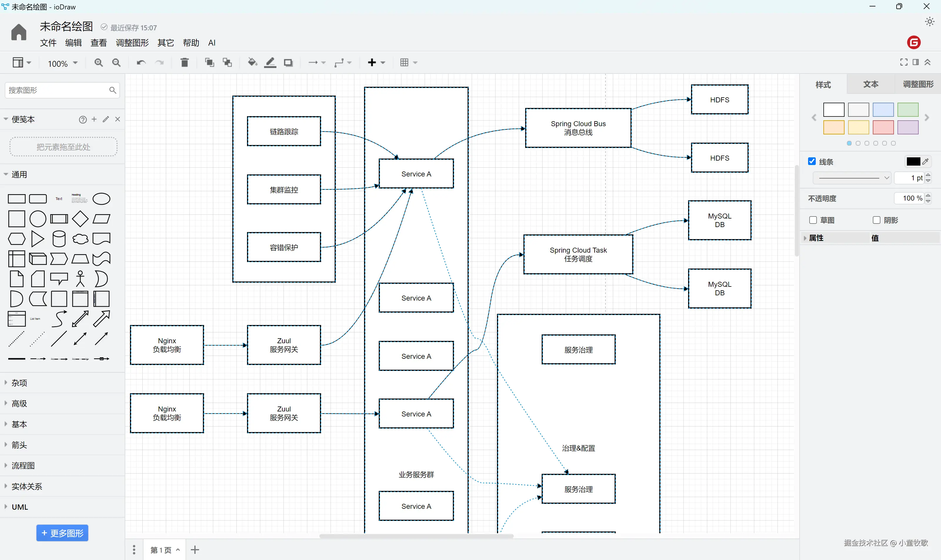Click the 更多图形 button
This screenshot has height=560, width=941.
tap(62, 533)
